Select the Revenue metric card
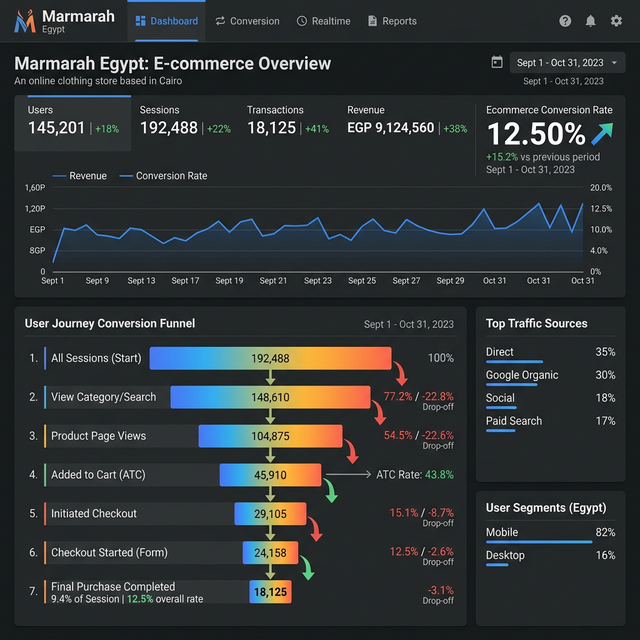The height and width of the screenshot is (640, 640). click(x=407, y=122)
